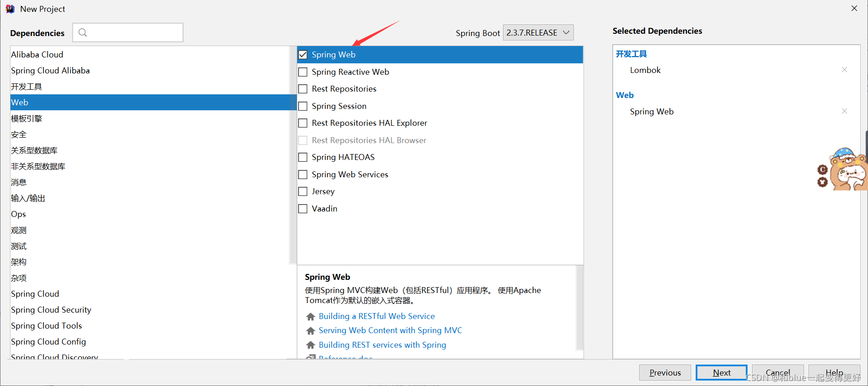This screenshot has width=868, height=386.
Task: Click the search magnifier icon in Dependencies
Action: tap(83, 32)
